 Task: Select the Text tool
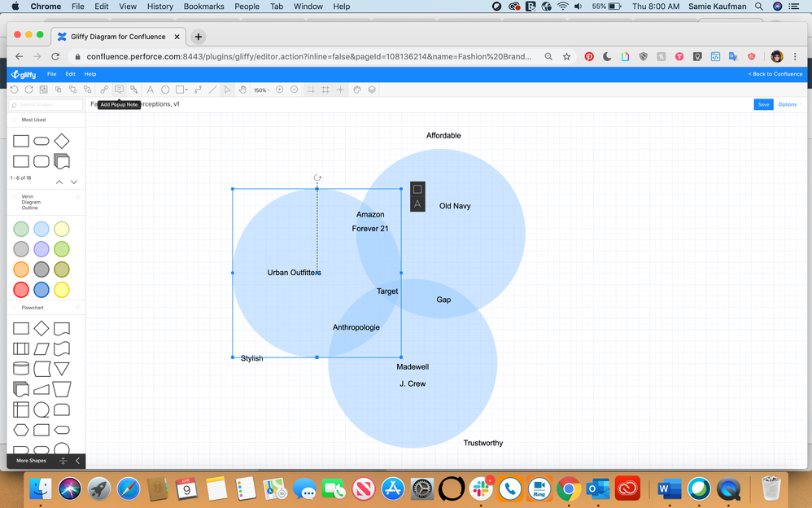pos(151,90)
